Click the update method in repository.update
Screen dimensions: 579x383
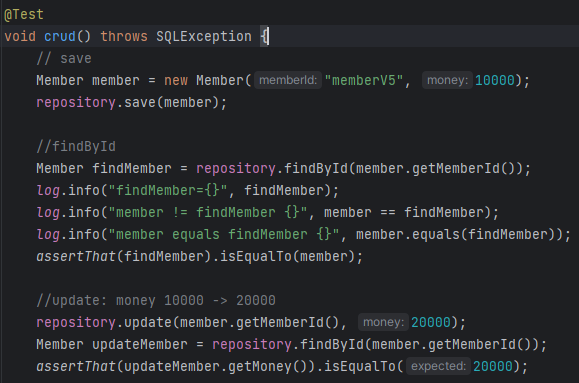148,322
